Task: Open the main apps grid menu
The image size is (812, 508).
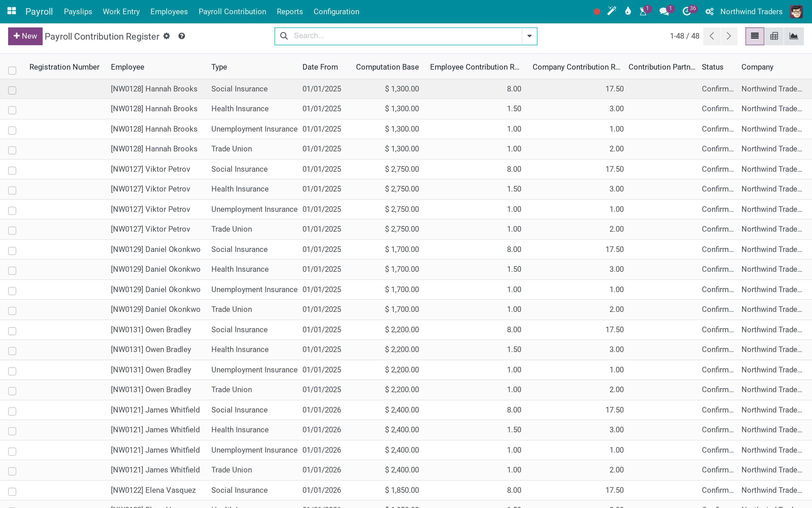Action: point(12,11)
